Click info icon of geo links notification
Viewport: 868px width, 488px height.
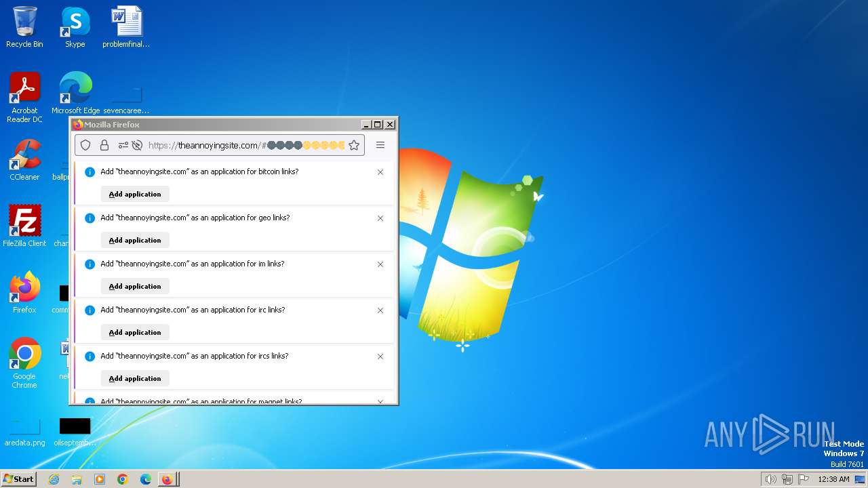90,218
